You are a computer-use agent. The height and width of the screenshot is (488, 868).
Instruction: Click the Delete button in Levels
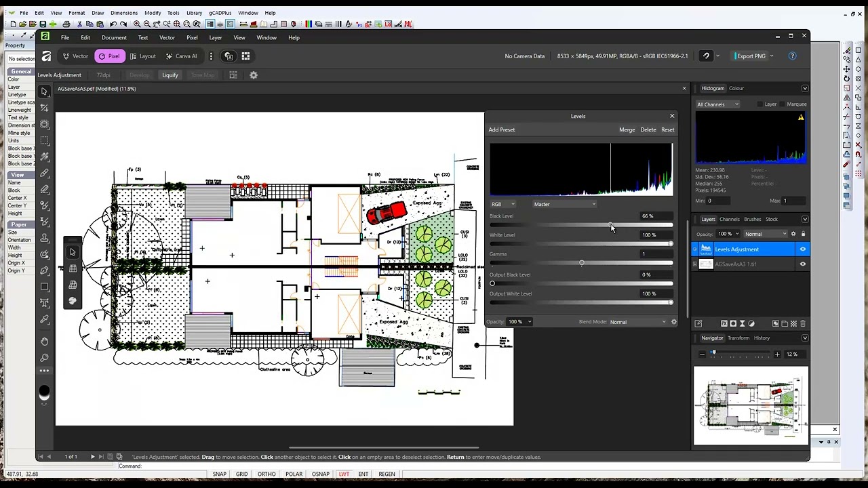pyautogui.click(x=648, y=129)
